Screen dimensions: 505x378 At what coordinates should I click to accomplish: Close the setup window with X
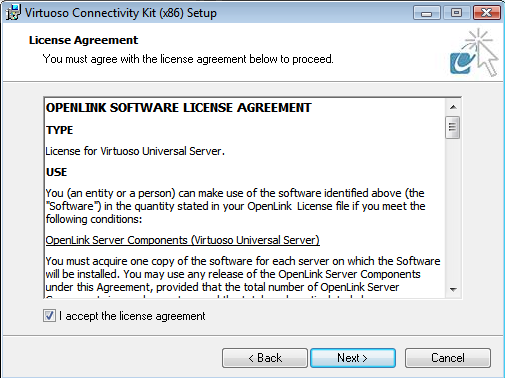[487, 13]
